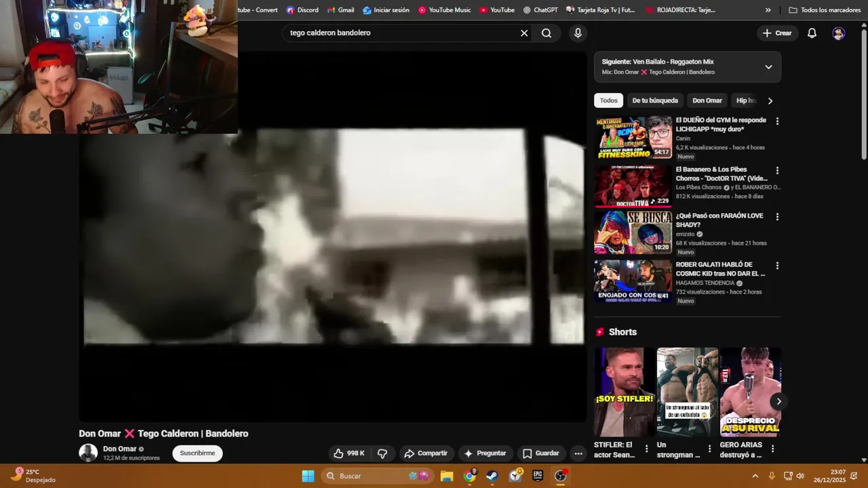Screen dimensions: 868x488
Task: Click the Suscribirme button
Action: click(197, 453)
